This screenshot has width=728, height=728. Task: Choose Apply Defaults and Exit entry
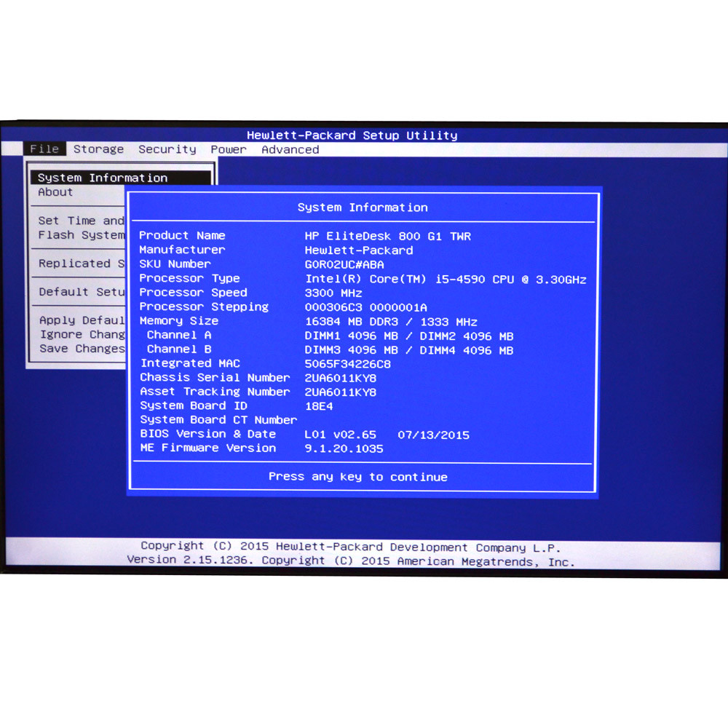[x=81, y=320]
